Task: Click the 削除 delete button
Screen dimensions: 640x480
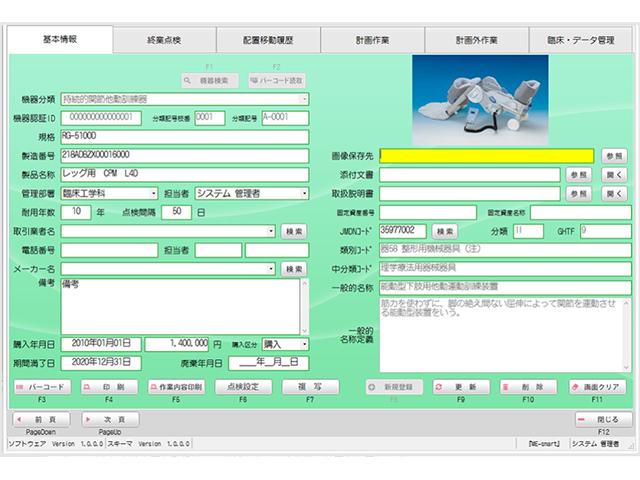Action: pos(529,387)
